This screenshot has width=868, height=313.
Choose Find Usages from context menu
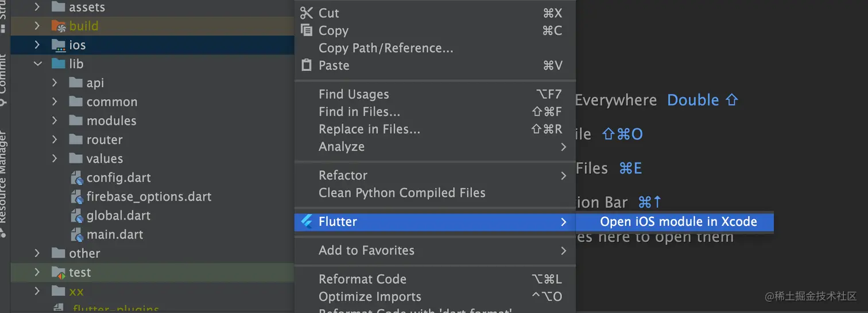(354, 95)
